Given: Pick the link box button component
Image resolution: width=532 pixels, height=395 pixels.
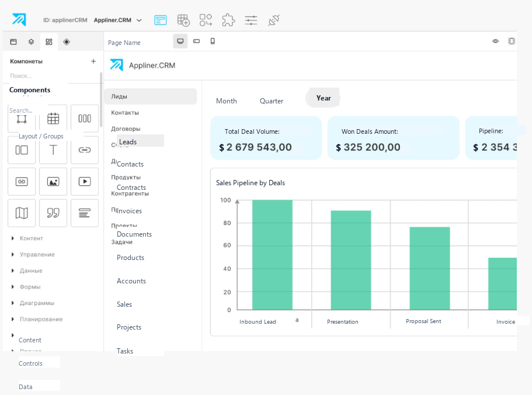Looking at the screenshot, I should (22, 182).
